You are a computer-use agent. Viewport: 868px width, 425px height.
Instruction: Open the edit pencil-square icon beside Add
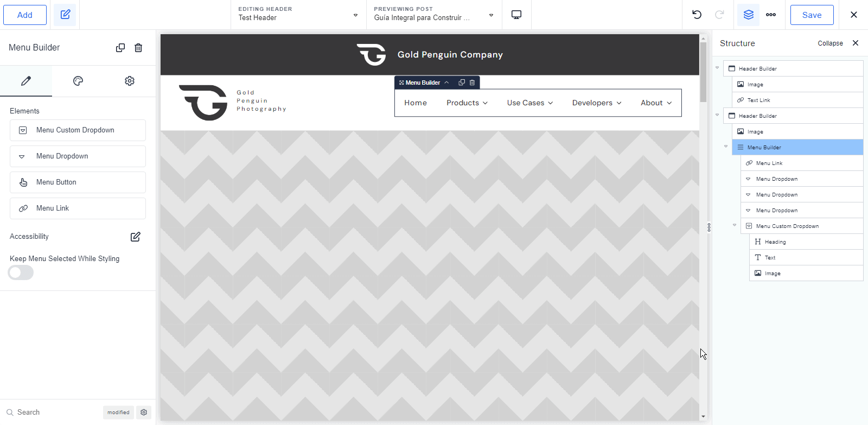click(65, 15)
